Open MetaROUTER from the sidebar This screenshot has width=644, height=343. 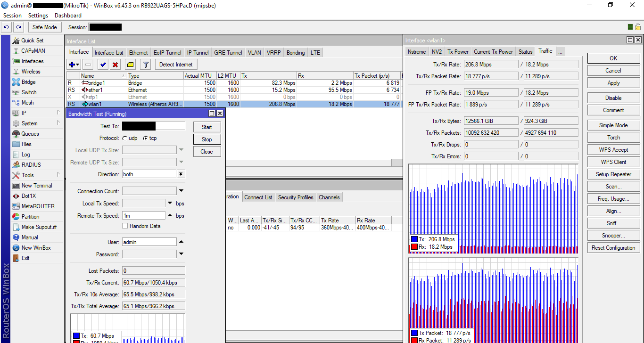38,206
